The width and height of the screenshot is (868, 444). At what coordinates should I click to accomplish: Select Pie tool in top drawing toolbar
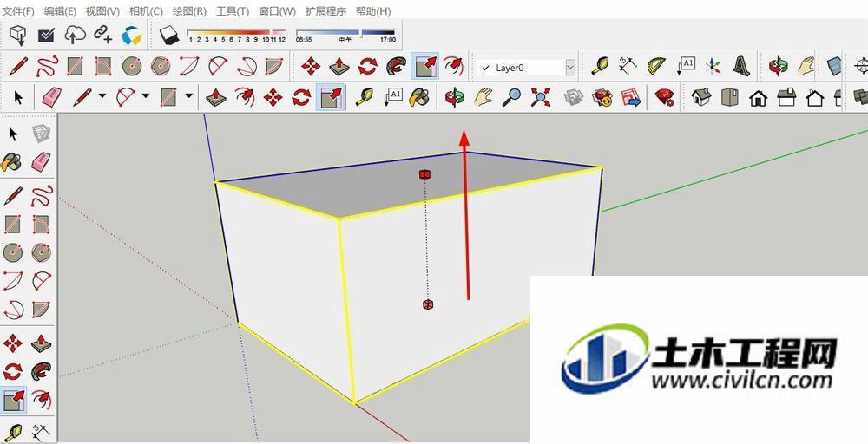coord(273,67)
